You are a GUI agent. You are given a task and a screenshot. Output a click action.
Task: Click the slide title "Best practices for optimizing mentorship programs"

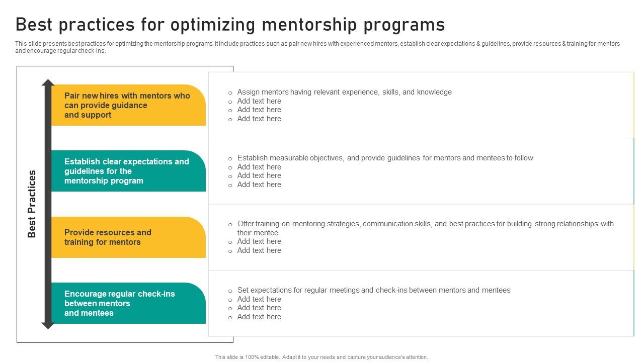[x=230, y=24]
